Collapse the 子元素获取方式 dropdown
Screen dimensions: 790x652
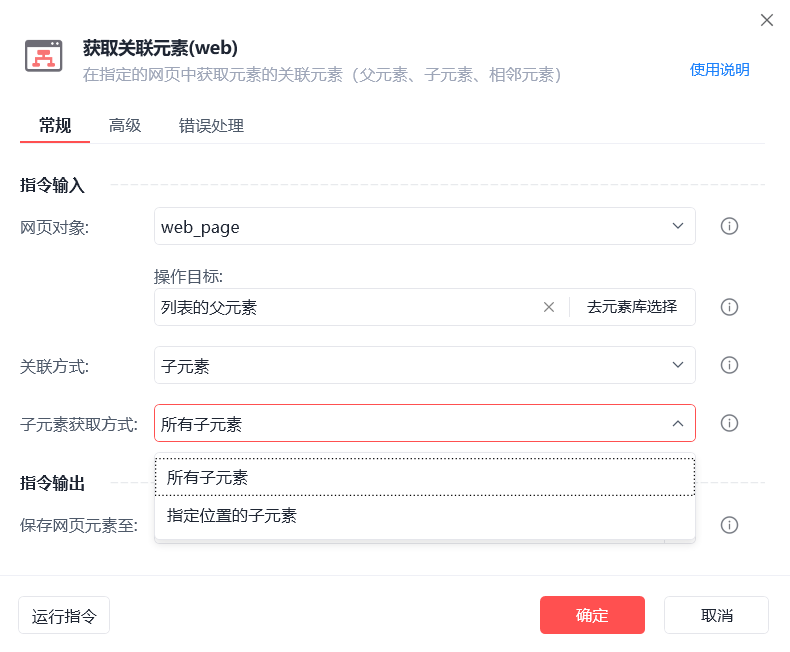[425, 423]
